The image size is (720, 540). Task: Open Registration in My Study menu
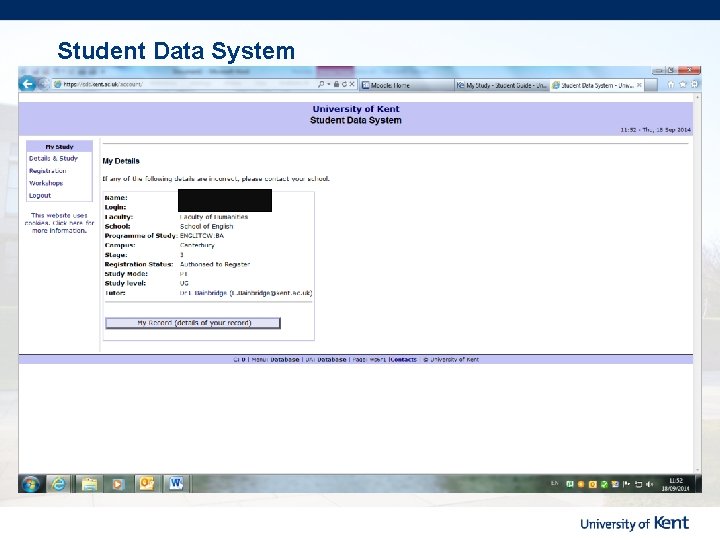(47, 171)
